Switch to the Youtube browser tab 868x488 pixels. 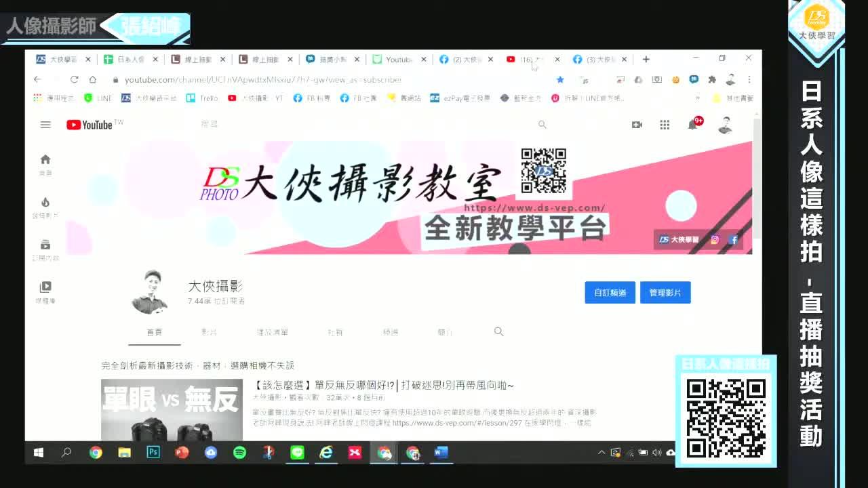[399, 60]
